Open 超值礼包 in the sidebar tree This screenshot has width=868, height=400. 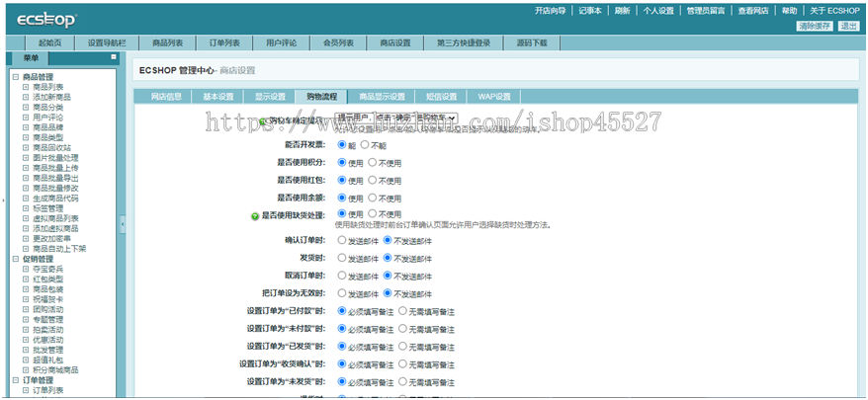[x=48, y=360]
